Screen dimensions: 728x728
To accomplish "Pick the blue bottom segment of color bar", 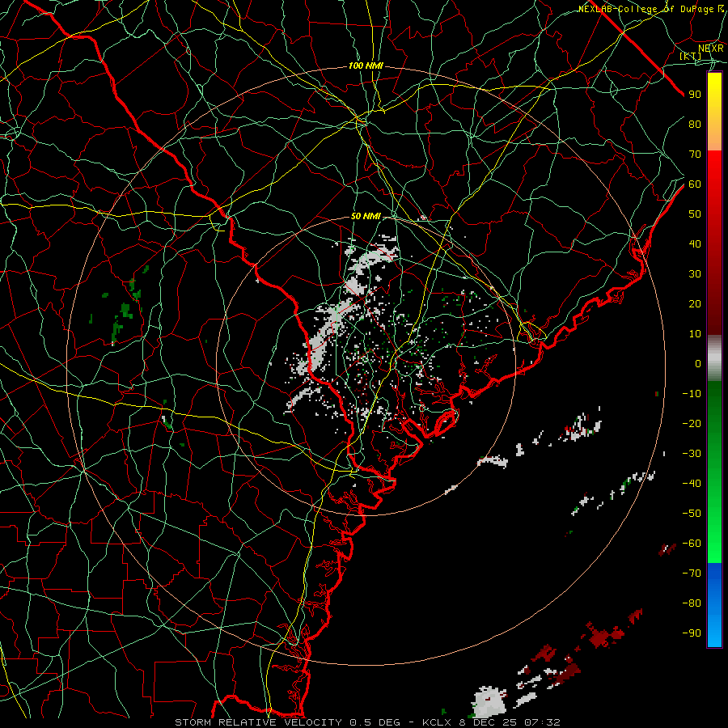I will (714, 605).
